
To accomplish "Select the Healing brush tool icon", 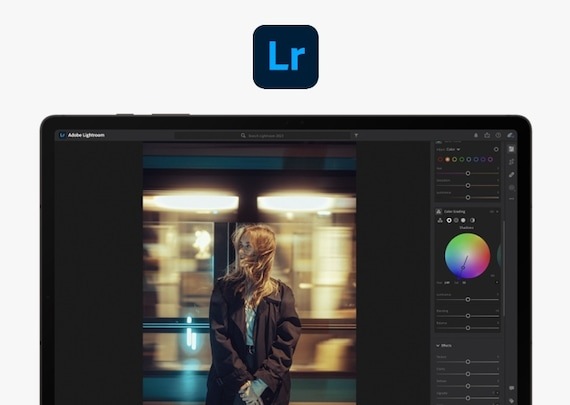I will click(x=511, y=175).
